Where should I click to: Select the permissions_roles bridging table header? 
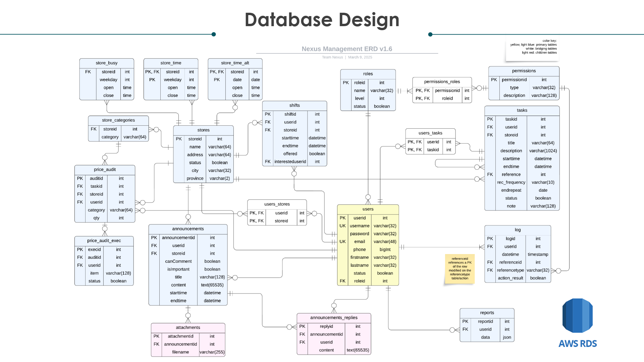coord(442,82)
